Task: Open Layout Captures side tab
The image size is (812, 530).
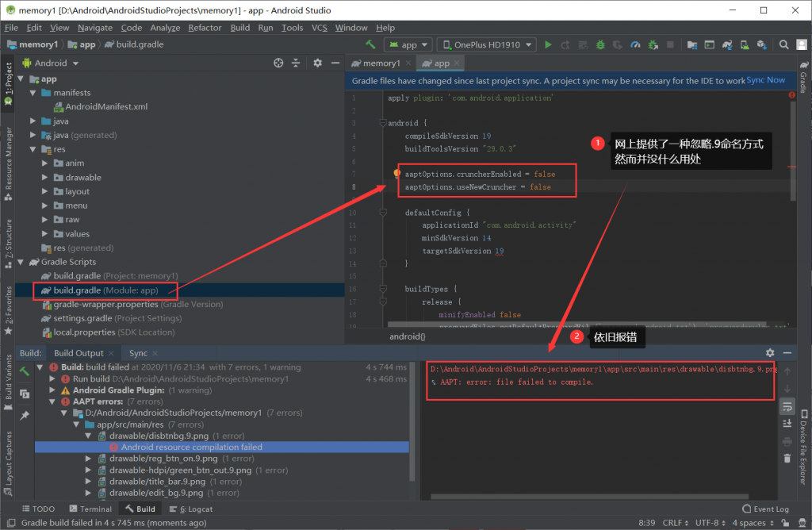Action: click(x=8, y=463)
